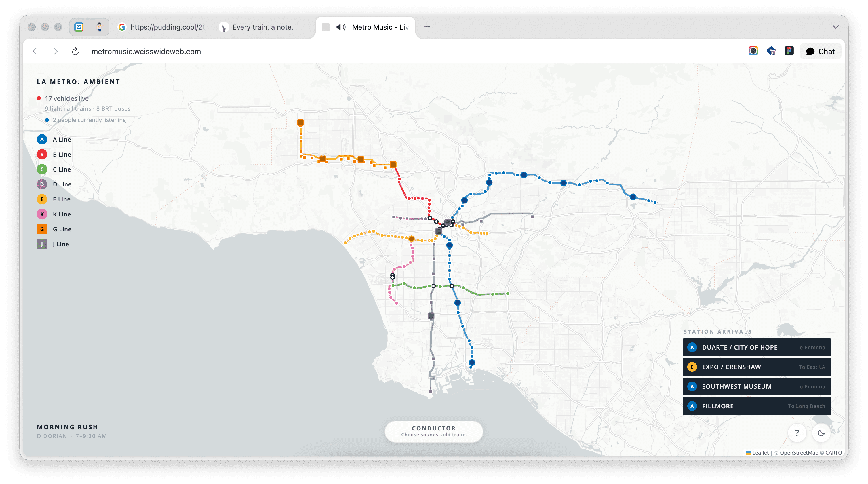Toggle J Line gray badge in legend
The image size is (868, 484).
[42, 244]
